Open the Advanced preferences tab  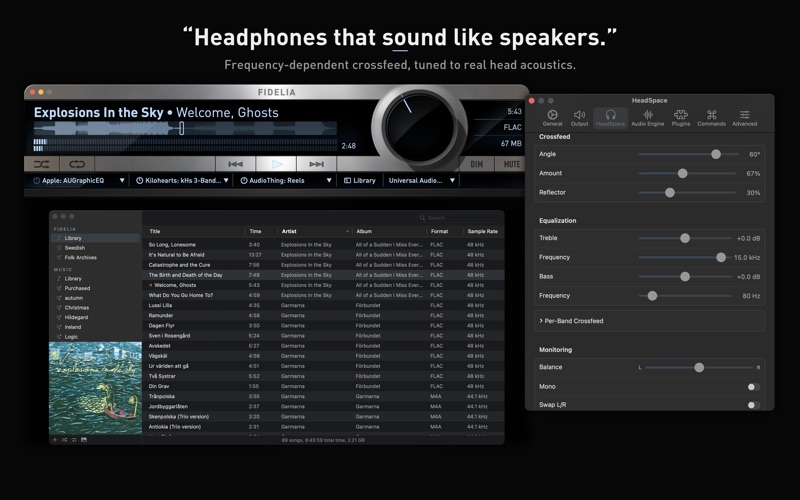(x=744, y=118)
